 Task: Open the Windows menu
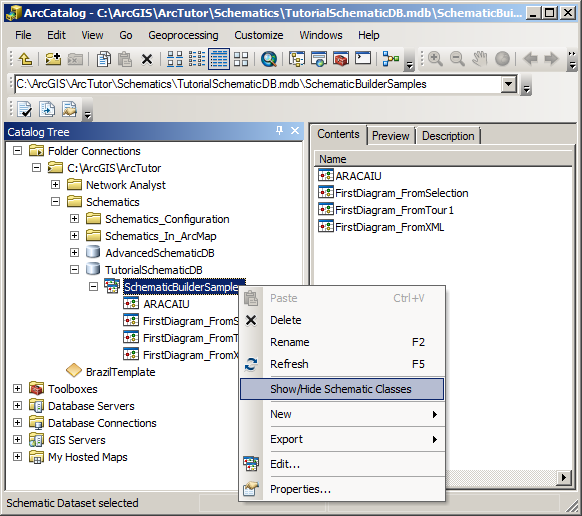click(321, 35)
